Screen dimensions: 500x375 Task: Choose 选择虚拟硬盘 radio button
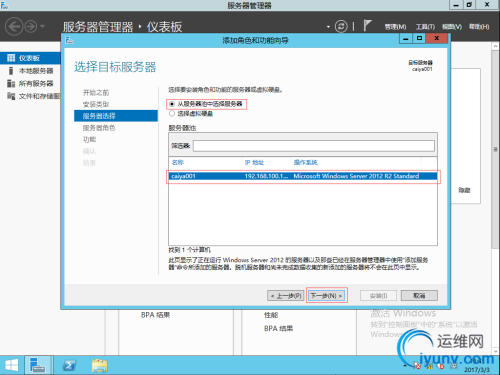pyautogui.click(x=172, y=114)
